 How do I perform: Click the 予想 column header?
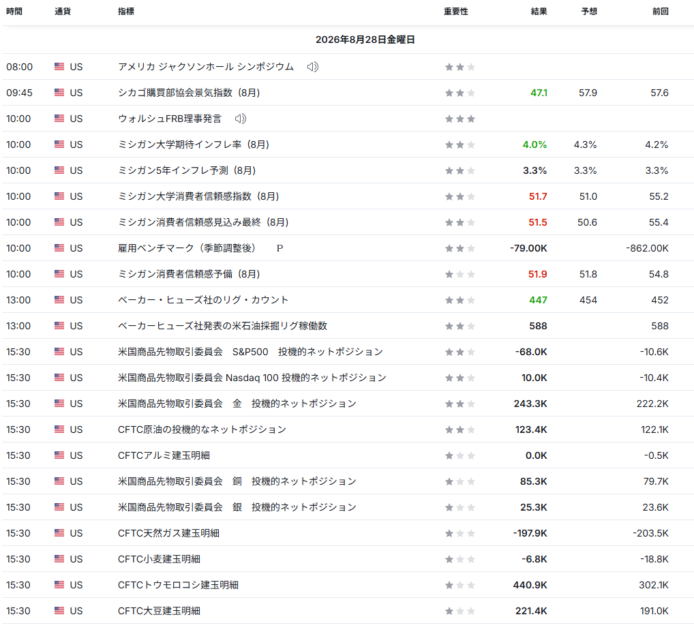tap(589, 12)
